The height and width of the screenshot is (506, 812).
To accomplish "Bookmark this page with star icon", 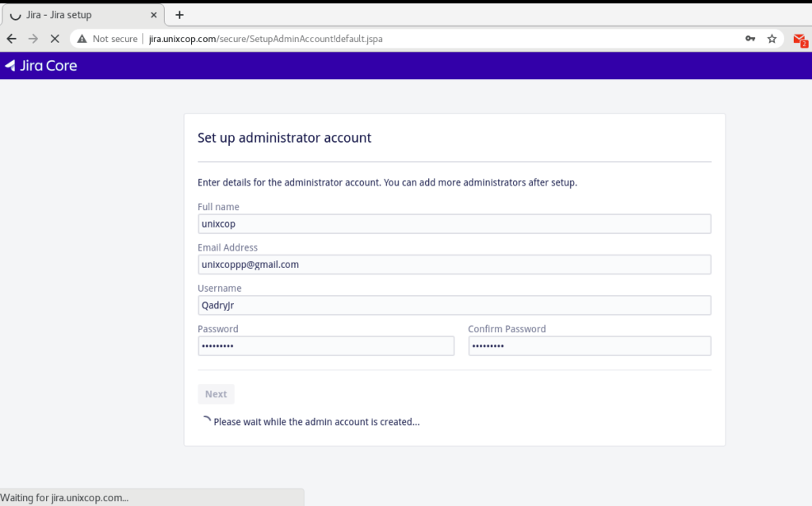I will pyautogui.click(x=772, y=39).
